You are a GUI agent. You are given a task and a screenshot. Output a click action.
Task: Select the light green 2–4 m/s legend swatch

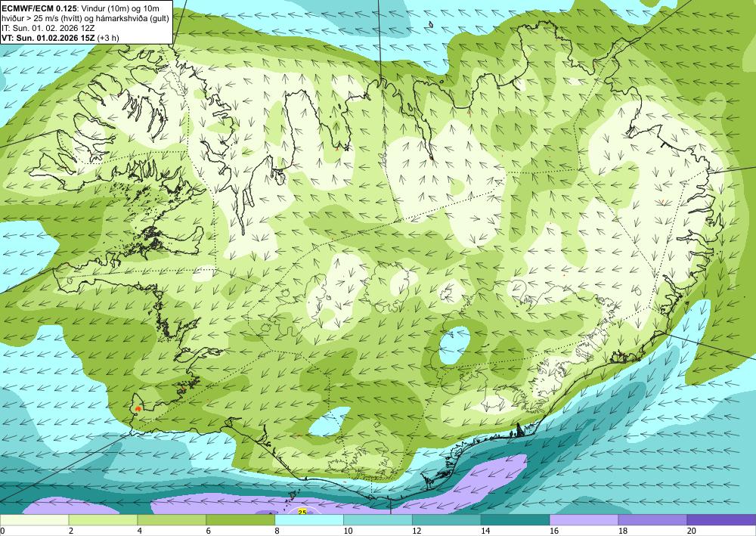[x=103, y=520]
